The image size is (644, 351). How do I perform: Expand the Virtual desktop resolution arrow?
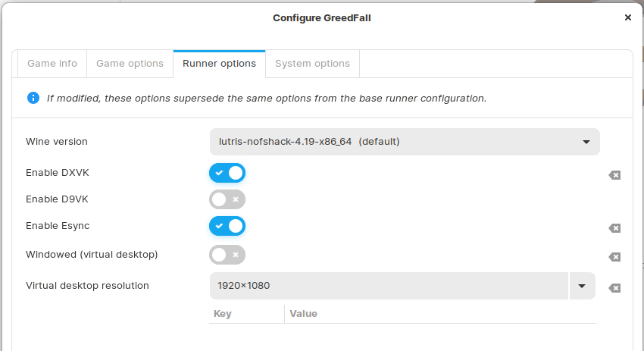click(x=582, y=286)
